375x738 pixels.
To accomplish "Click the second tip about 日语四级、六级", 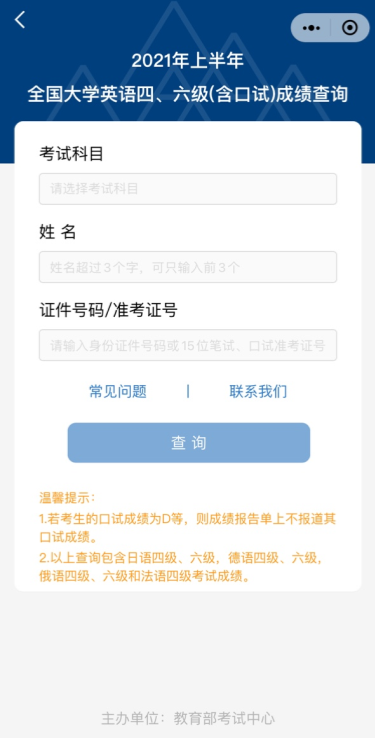I will point(182,567).
